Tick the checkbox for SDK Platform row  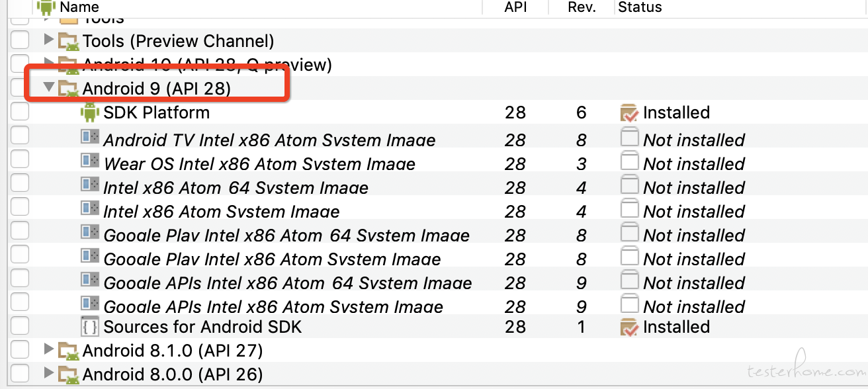coord(20,112)
